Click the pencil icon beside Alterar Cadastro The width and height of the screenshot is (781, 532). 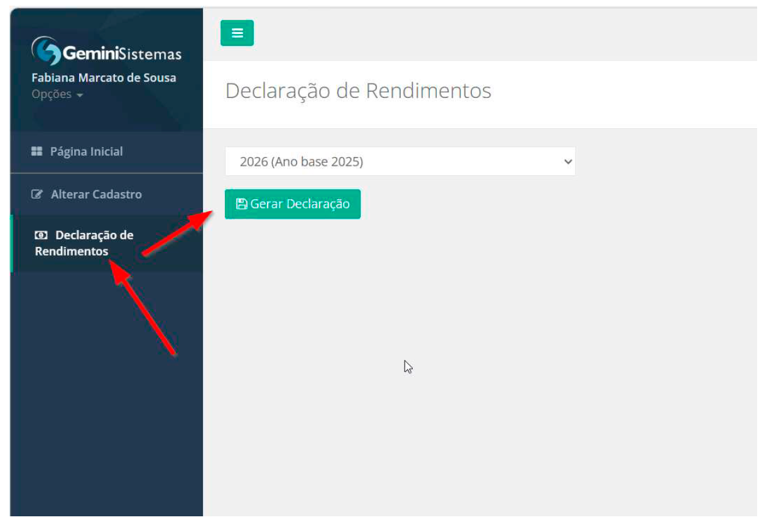pyautogui.click(x=36, y=195)
